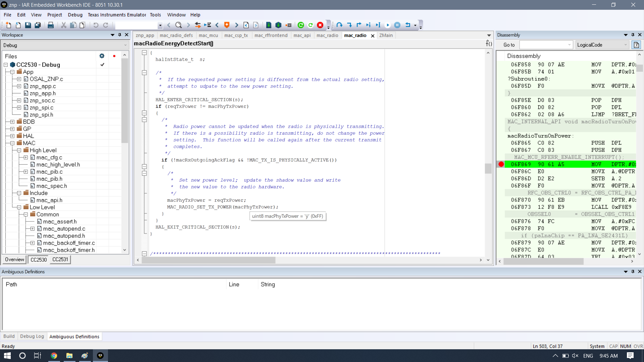Expand the BDB folder in file tree

pyautogui.click(x=12, y=122)
